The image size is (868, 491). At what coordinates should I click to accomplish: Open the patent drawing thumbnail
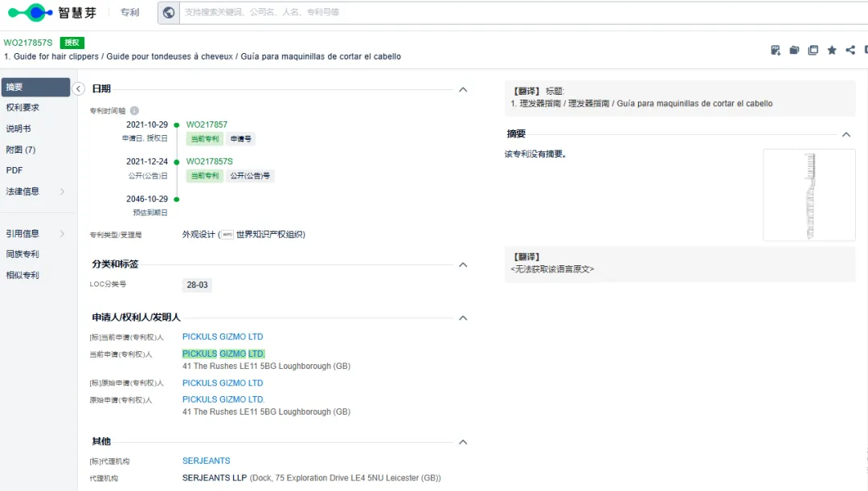point(809,194)
